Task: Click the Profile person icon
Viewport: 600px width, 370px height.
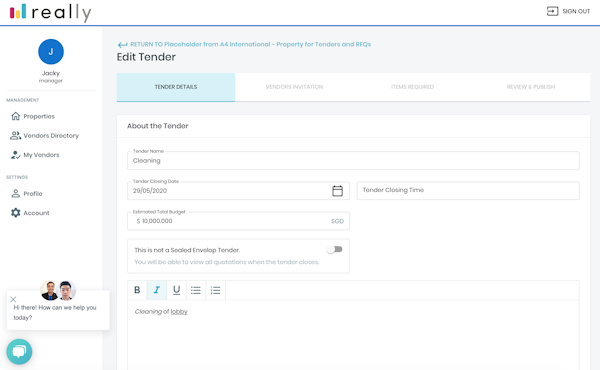Action: (x=16, y=194)
